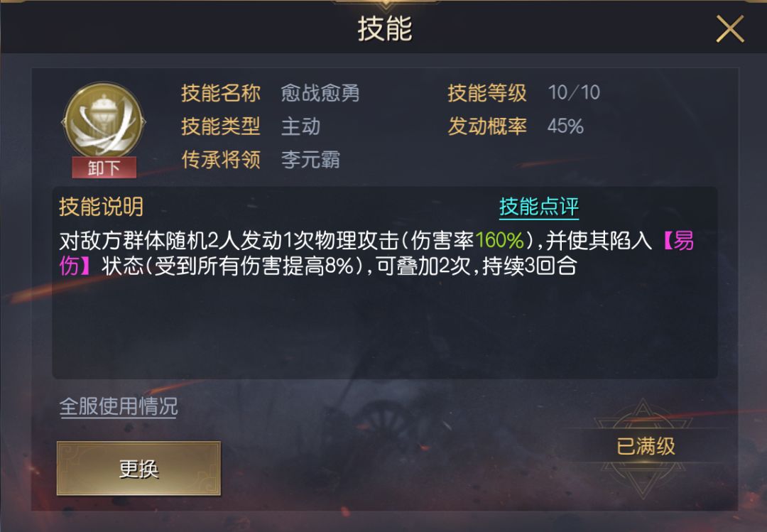
Task: Click the 技能 title at the top
Action: coord(384,28)
